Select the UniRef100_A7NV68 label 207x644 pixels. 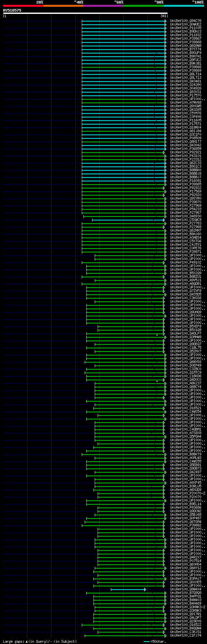point(186,103)
